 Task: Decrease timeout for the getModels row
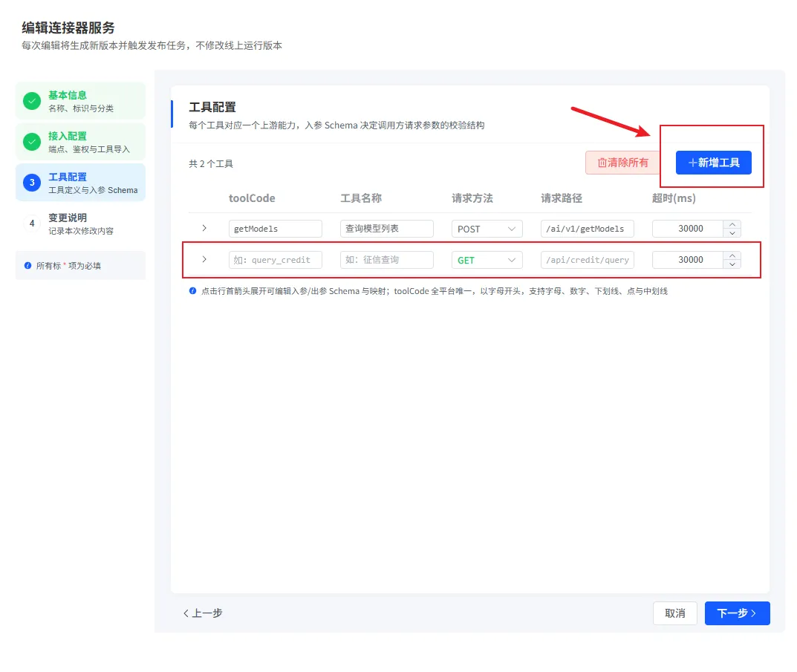click(732, 233)
